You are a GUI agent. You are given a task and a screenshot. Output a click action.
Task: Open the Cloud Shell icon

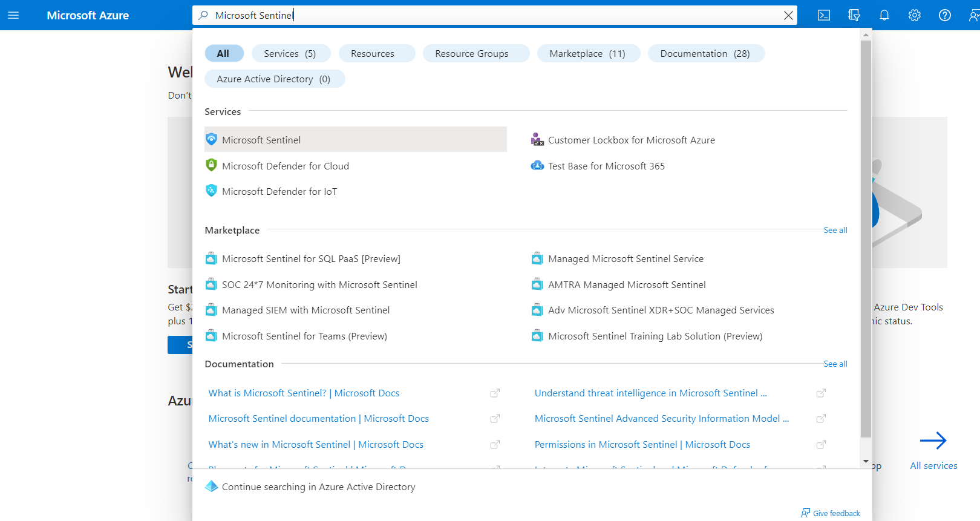(x=823, y=15)
